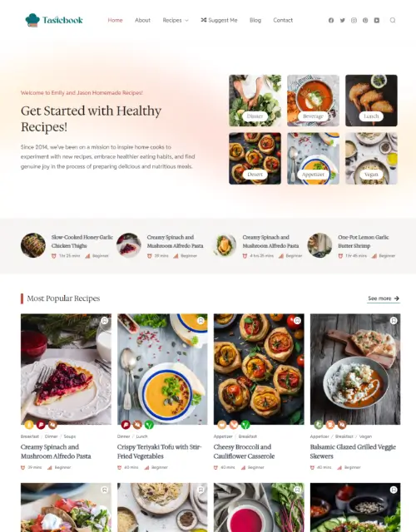Follow the See more link
416x532 pixels.
pos(384,298)
